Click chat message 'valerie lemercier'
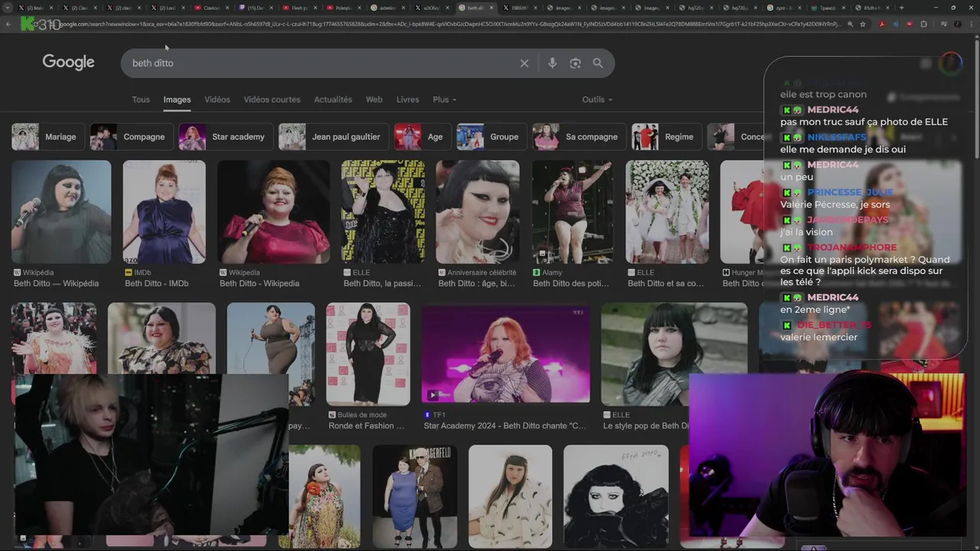The height and width of the screenshot is (551, 980). coord(818,337)
